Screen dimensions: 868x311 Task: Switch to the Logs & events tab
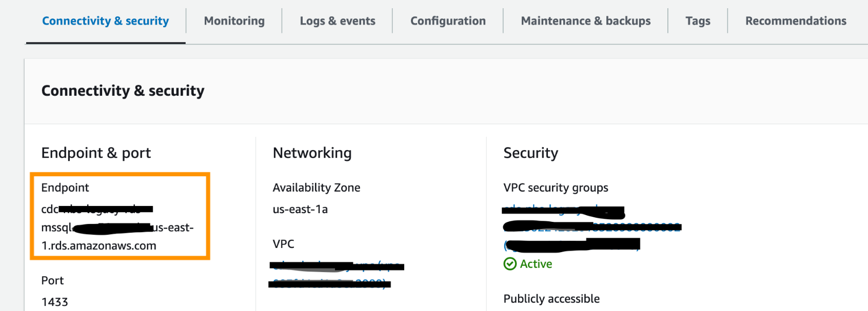point(338,21)
